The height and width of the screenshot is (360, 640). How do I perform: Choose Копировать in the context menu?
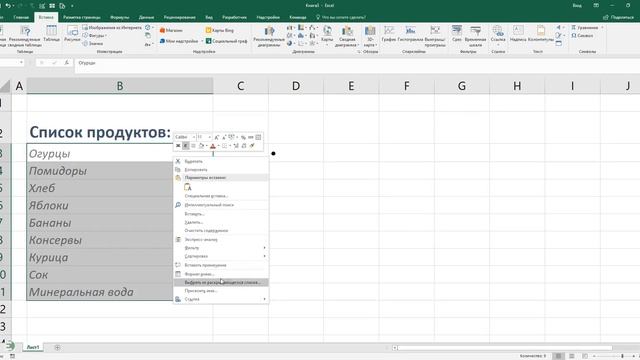[221, 170]
